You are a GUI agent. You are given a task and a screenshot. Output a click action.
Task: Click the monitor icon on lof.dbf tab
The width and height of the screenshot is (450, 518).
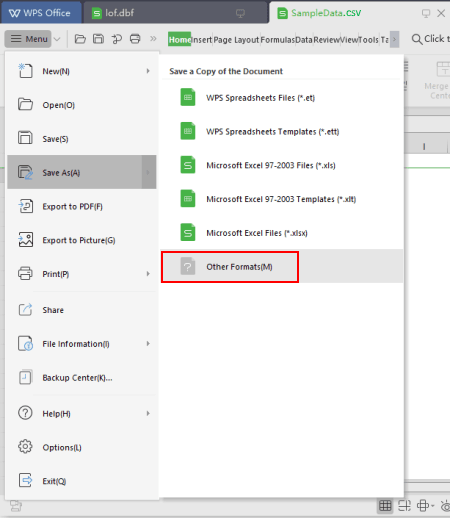coord(240,13)
